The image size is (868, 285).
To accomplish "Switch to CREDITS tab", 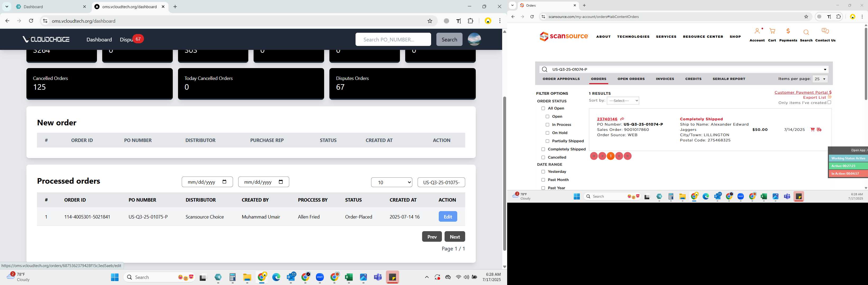I will pos(693,79).
